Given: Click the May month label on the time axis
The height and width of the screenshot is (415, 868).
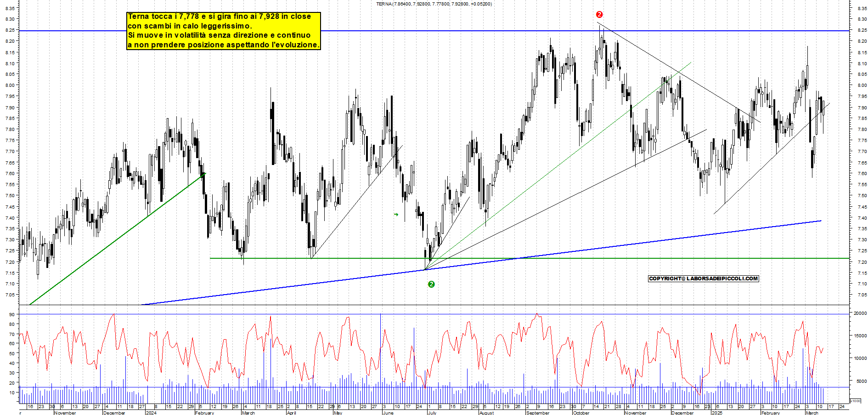Looking at the screenshot, I should [x=338, y=413].
